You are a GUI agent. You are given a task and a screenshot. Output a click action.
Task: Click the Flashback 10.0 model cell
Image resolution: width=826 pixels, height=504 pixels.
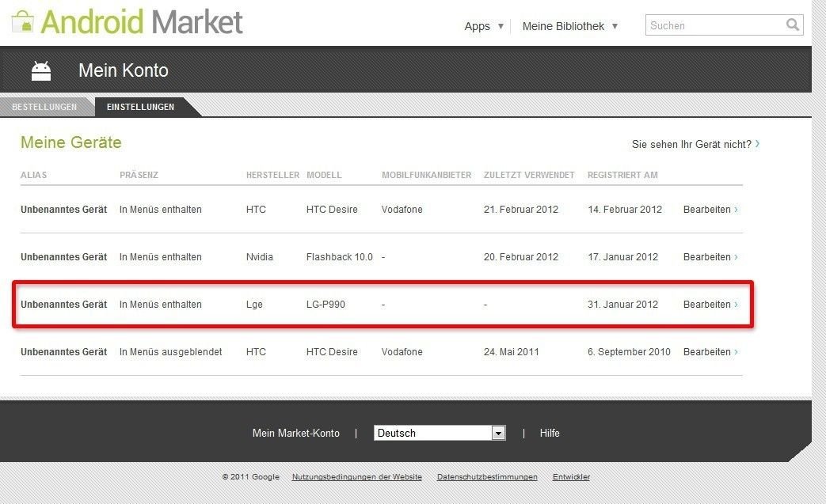coord(339,256)
